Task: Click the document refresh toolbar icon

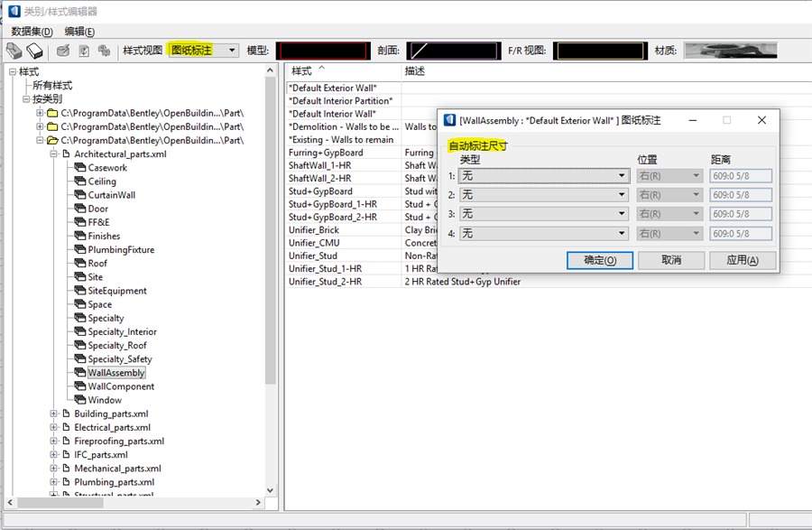Action: (84, 51)
